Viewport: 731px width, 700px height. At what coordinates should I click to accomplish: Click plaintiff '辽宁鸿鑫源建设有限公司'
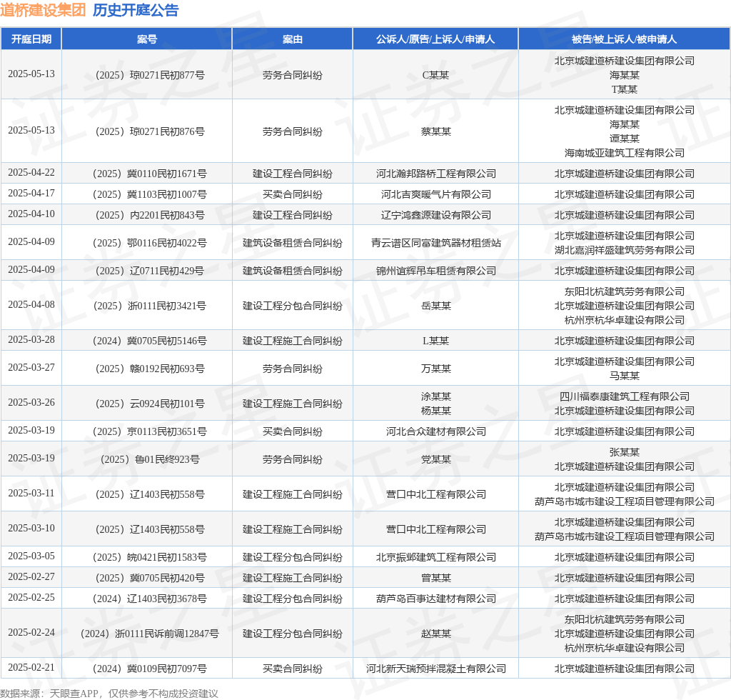435,215
